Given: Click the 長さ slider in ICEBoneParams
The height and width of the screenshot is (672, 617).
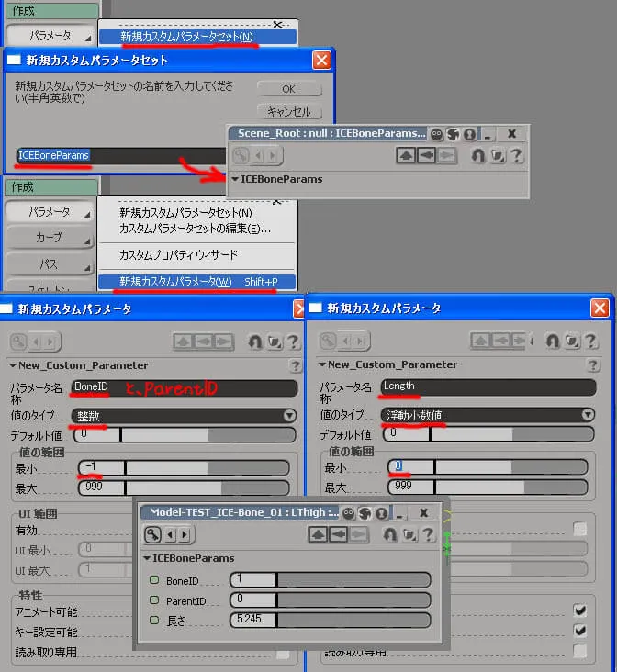Looking at the screenshot, I should (x=331, y=620).
